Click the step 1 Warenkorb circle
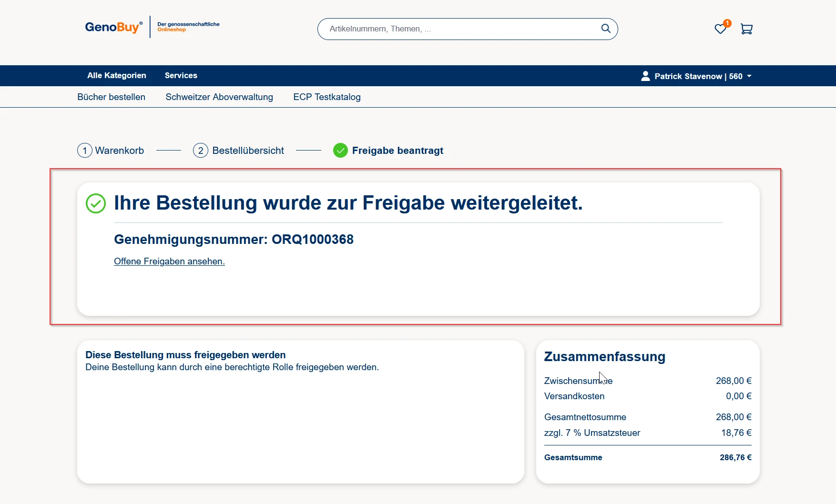Viewport: 836px width, 504px height. pos(85,151)
